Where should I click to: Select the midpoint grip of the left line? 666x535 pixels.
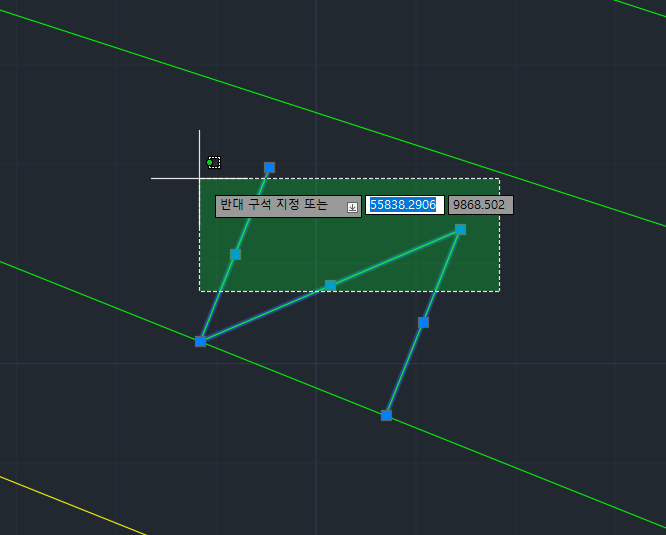point(235,254)
